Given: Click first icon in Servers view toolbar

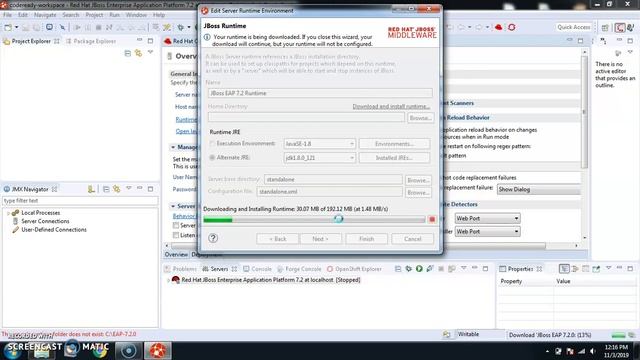Looking at the screenshot, I should [398, 269].
